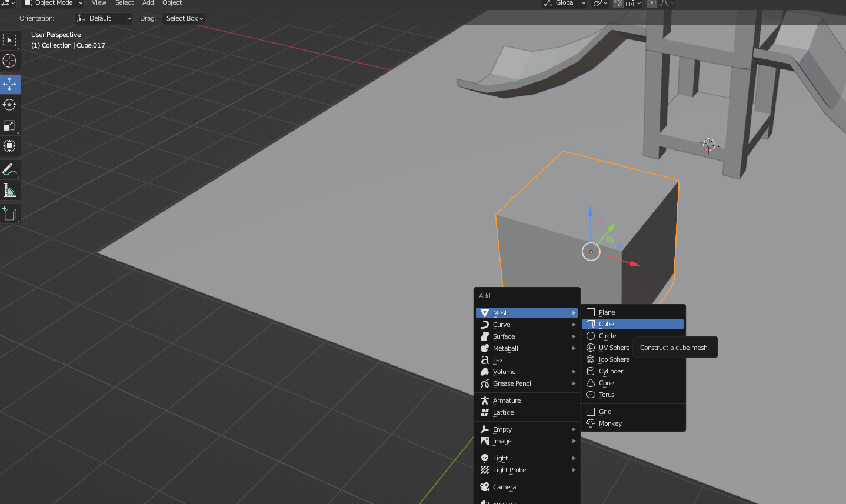Click the 'User Perspective' label

pyautogui.click(x=56, y=35)
